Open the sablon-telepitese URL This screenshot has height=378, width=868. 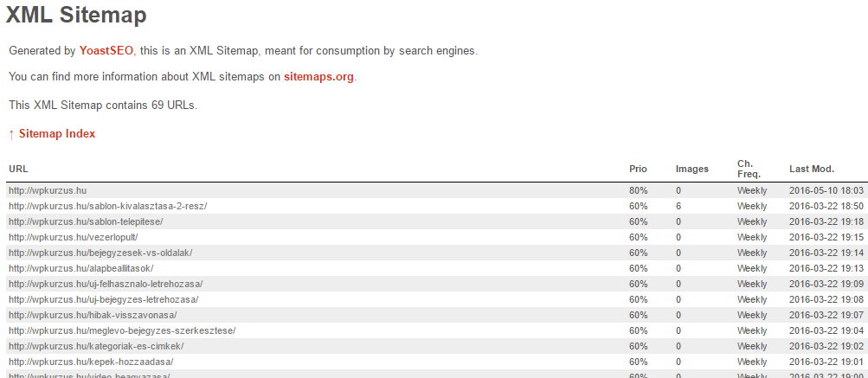(x=85, y=221)
